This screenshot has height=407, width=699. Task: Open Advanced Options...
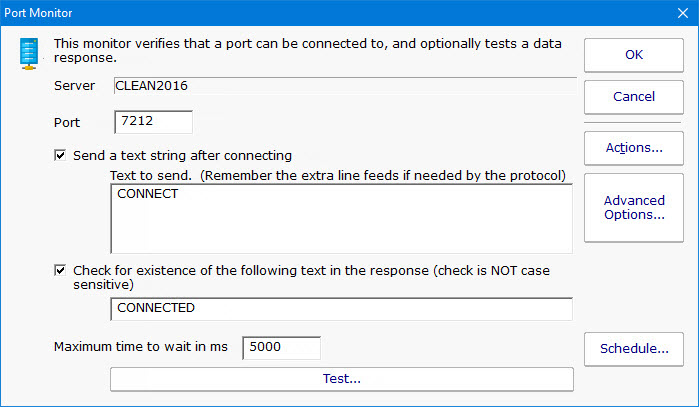pyautogui.click(x=633, y=208)
